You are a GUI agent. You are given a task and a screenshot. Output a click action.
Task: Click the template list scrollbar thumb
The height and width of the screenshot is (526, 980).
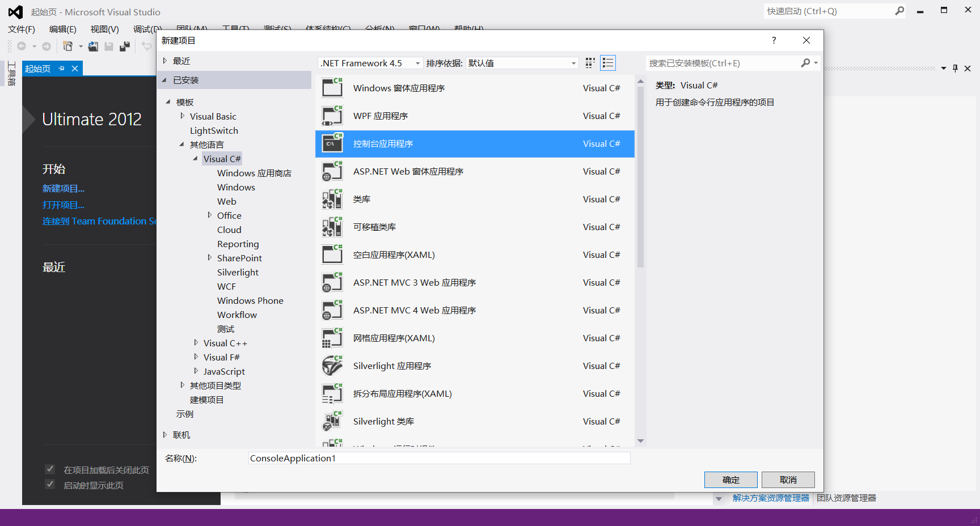[640, 176]
